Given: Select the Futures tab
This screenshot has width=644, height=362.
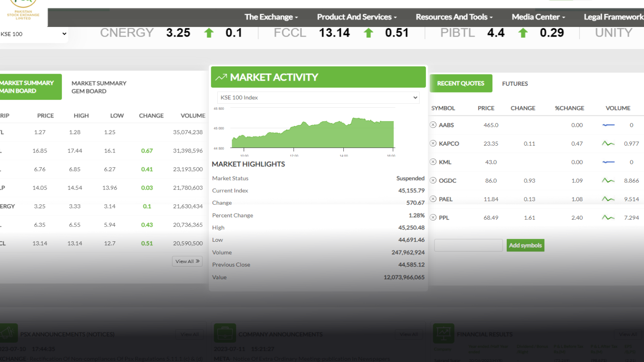Looking at the screenshot, I should pos(515,84).
